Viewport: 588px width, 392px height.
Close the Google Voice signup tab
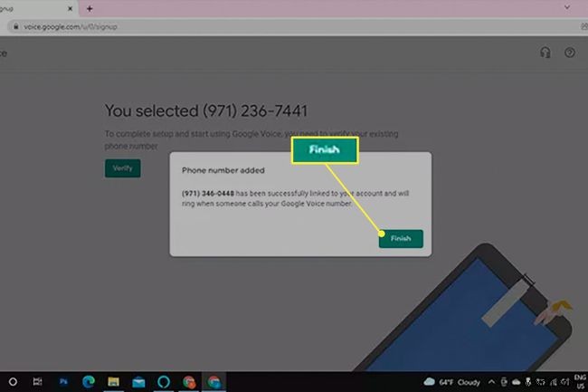71,8
